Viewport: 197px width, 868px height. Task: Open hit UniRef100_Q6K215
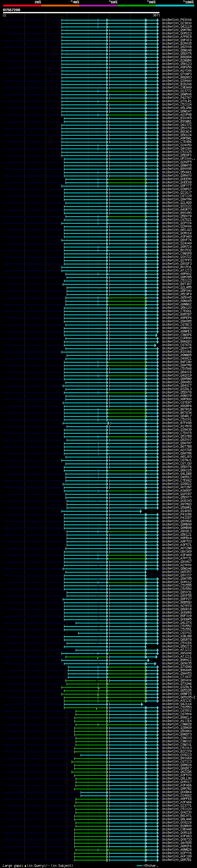pos(177,470)
